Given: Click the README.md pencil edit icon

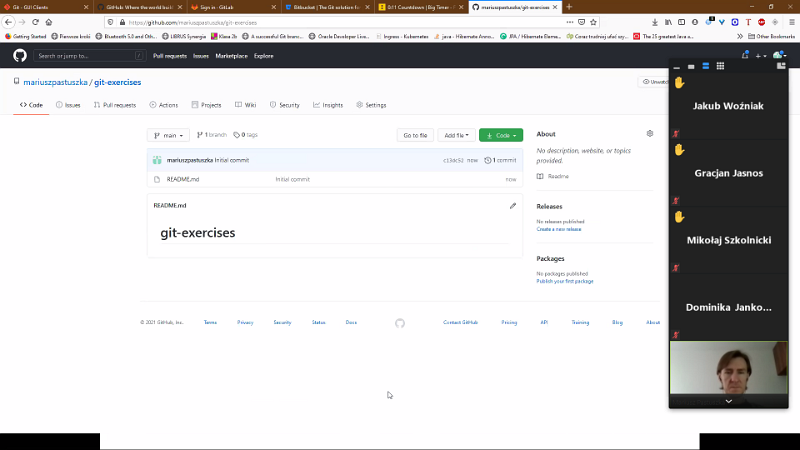Looking at the screenshot, I should pyautogui.click(x=513, y=206).
